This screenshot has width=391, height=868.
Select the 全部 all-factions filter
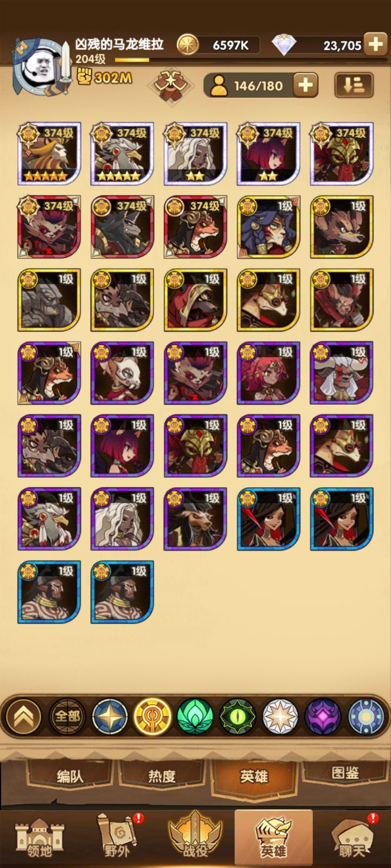[x=67, y=716]
